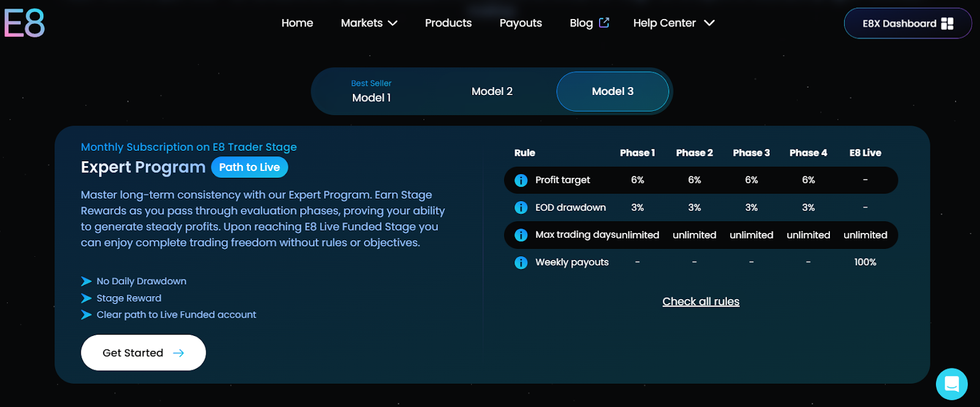Open the Payouts page
Screen dimensions: 980x407
[x=521, y=23]
